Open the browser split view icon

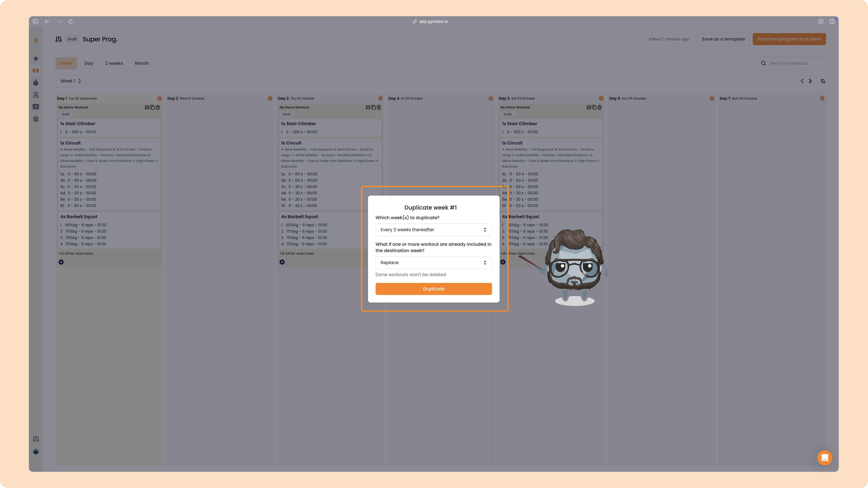coord(832,21)
